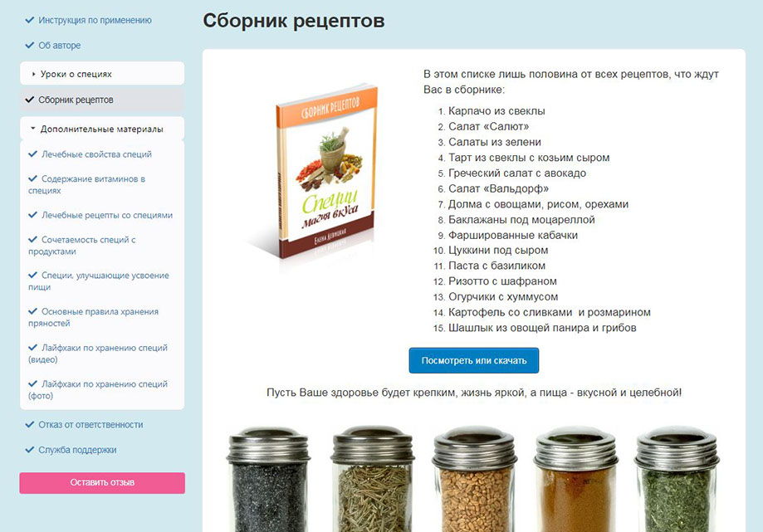Click checkmark icon beside Служба поддержки
The image size is (763, 532).
[x=30, y=450]
